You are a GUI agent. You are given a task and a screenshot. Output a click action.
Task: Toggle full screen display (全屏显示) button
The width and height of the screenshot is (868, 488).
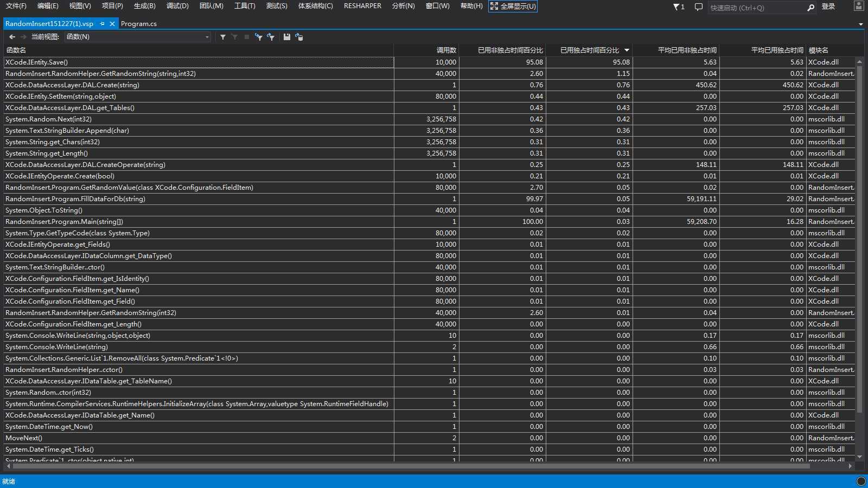click(x=513, y=6)
